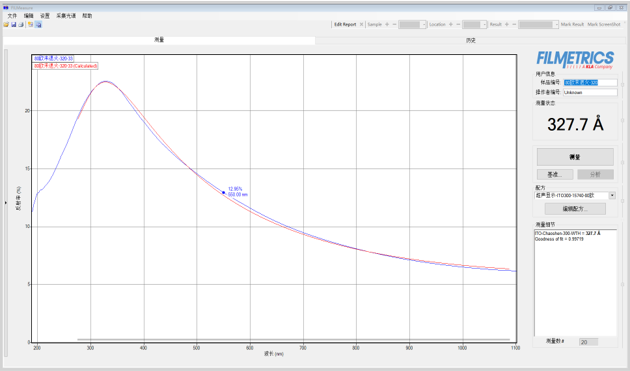Viewport: 630px width, 371px height.
Task: Click the fourth toolbar icon after separator
Action: click(x=31, y=25)
